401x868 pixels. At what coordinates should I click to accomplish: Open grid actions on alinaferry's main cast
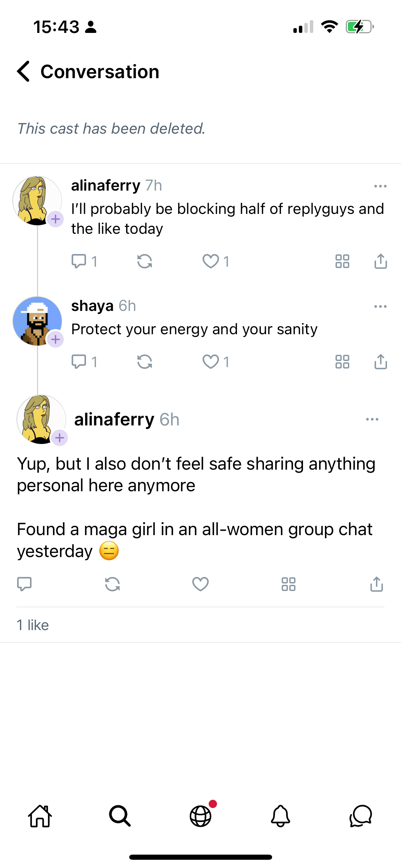(x=288, y=584)
